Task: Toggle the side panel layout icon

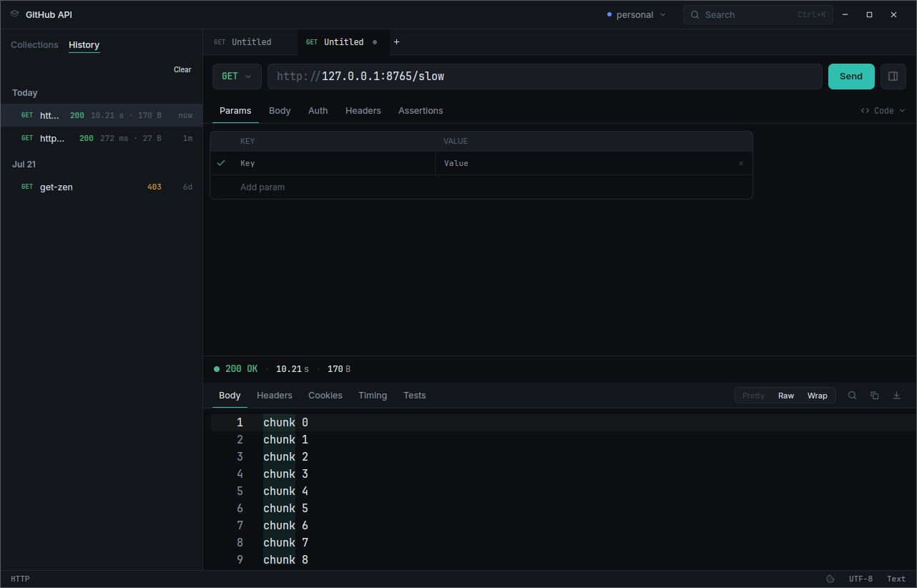Action: click(893, 77)
